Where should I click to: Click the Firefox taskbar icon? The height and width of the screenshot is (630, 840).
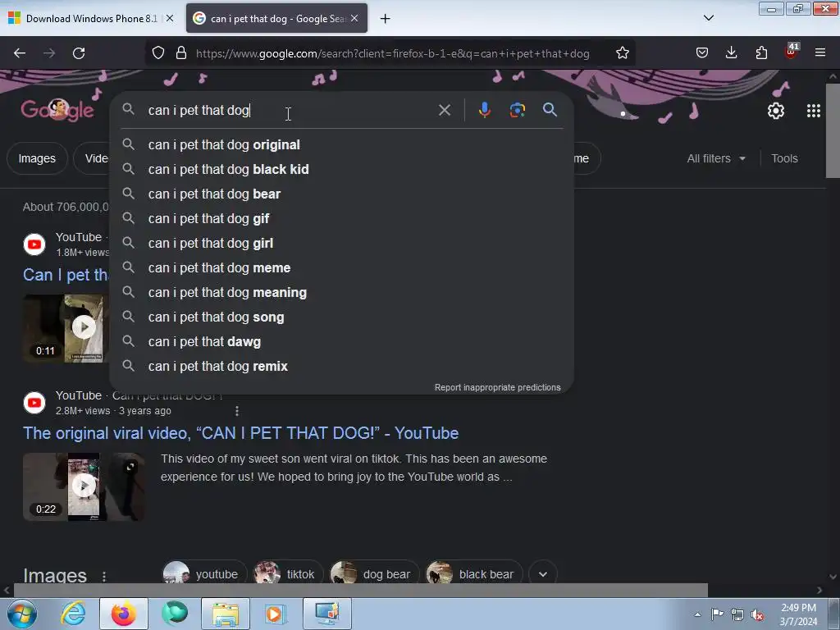(123, 614)
